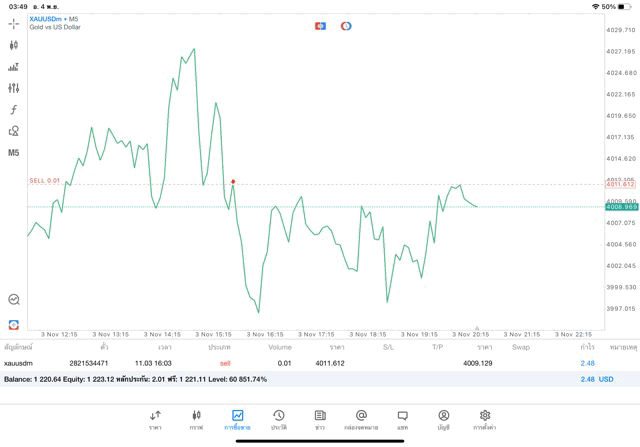Select the crosshair cursor tool

click(x=14, y=23)
